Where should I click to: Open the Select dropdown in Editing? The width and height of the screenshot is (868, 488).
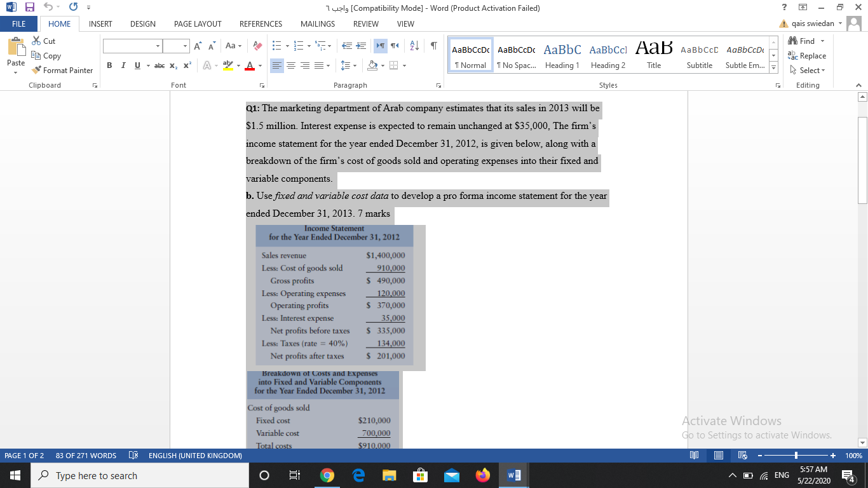[807, 70]
